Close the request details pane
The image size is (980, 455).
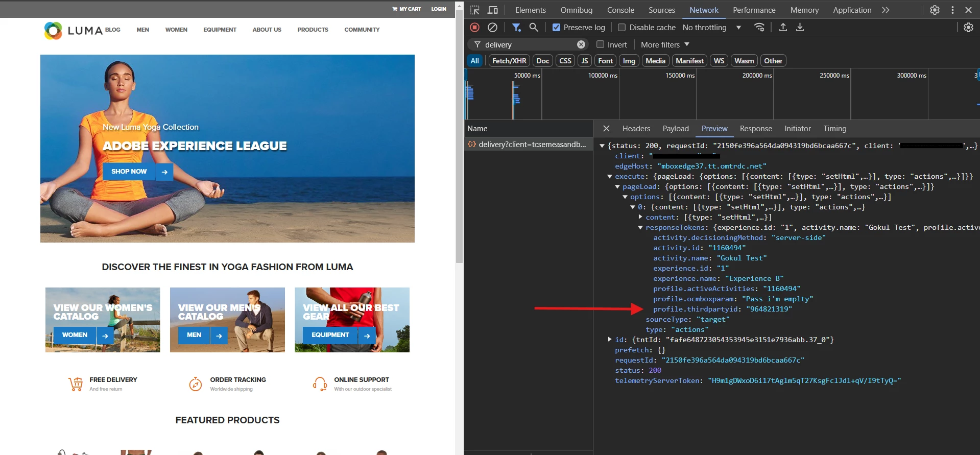(606, 129)
